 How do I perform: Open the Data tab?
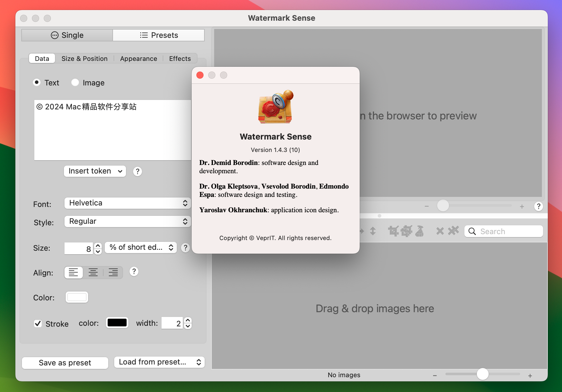pos(42,59)
